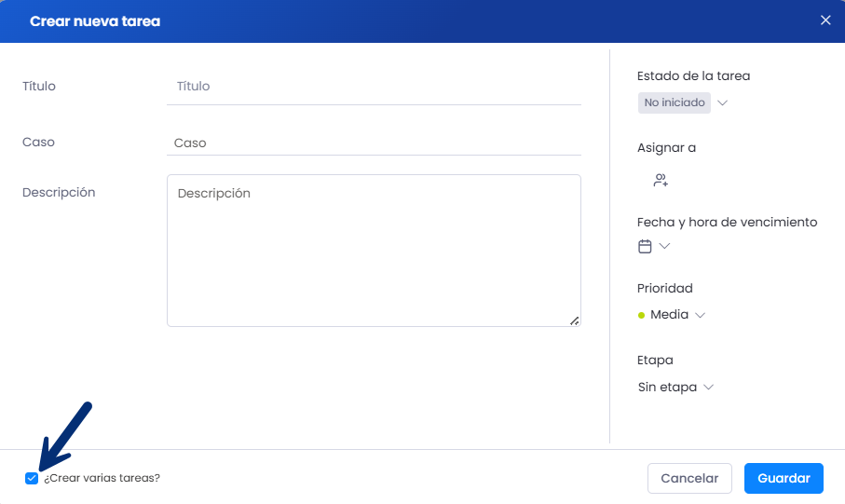Click the ¿Crear varias tareas? label
This screenshot has height=504, width=845.
[102, 478]
